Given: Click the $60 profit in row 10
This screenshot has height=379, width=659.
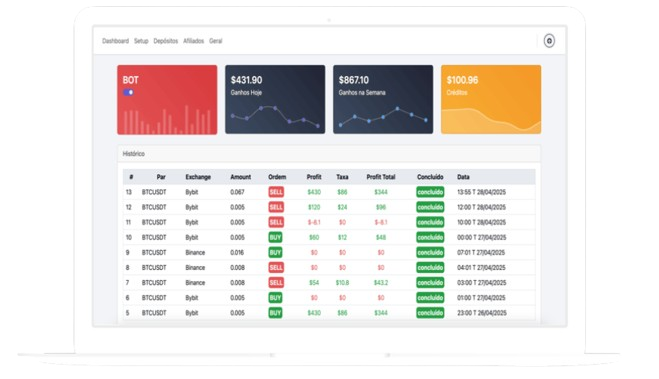Looking at the screenshot, I should (x=314, y=237).
